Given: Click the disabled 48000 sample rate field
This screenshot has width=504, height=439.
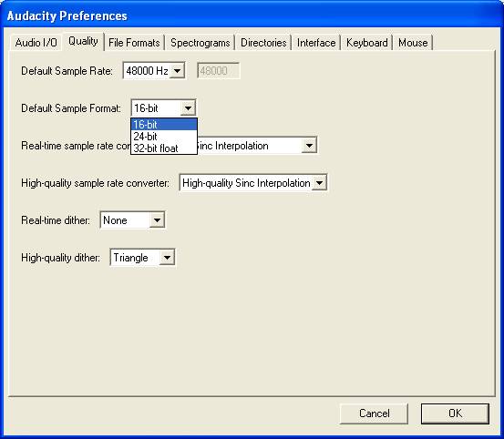Looking at the screenshot, I should [218, 71].
